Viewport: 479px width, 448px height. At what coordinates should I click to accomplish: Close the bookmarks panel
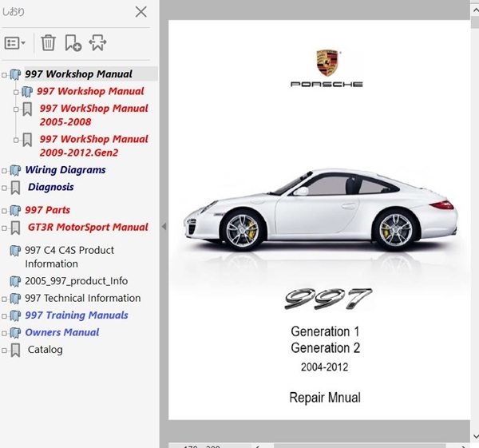141,12
